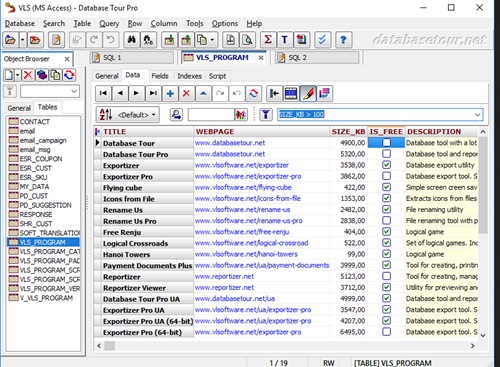This screenshot has width=500, height=367.
Task: Open the filter expression dropdown arrow
Action: (477, 115)
